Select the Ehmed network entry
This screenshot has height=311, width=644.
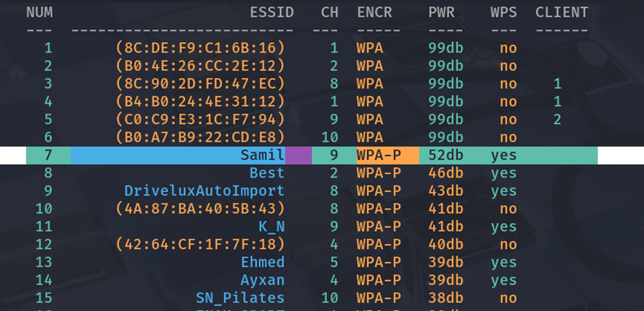[262, 262]
